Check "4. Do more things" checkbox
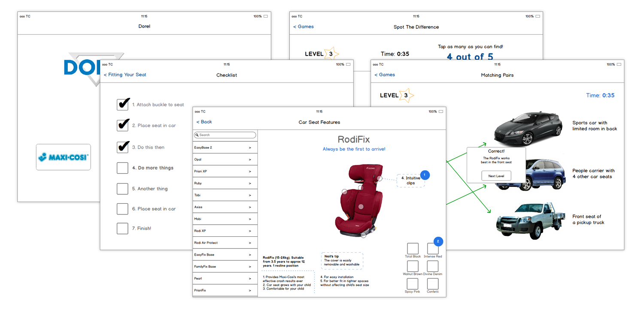Image resolution: width=644 pixels, height=309 pixels. (123, 168)
